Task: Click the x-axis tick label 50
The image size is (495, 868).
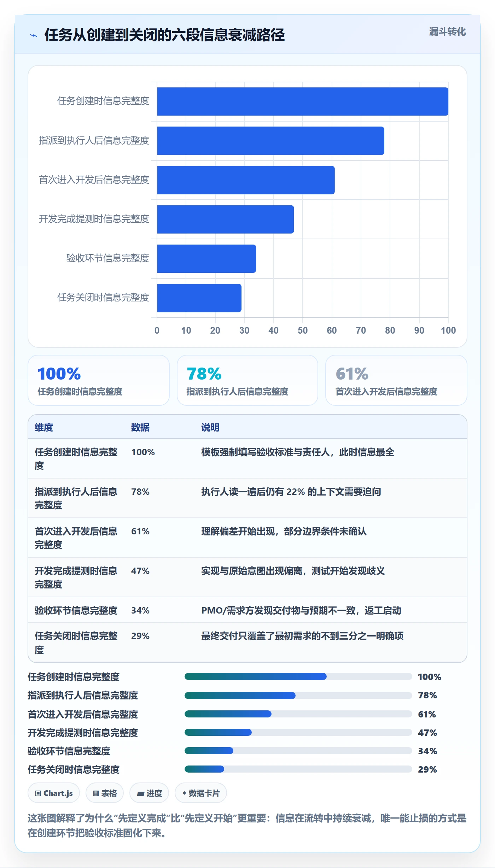Action: pos(303,330)
